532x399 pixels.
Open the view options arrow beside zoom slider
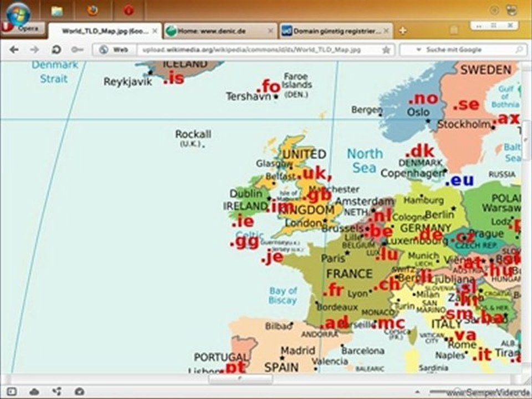click(x=417, y=392)
